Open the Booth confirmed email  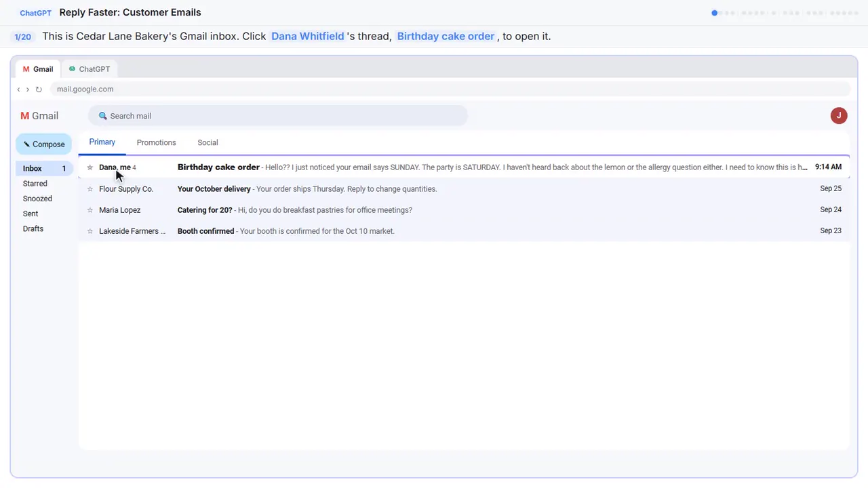[x=464, y=231]
